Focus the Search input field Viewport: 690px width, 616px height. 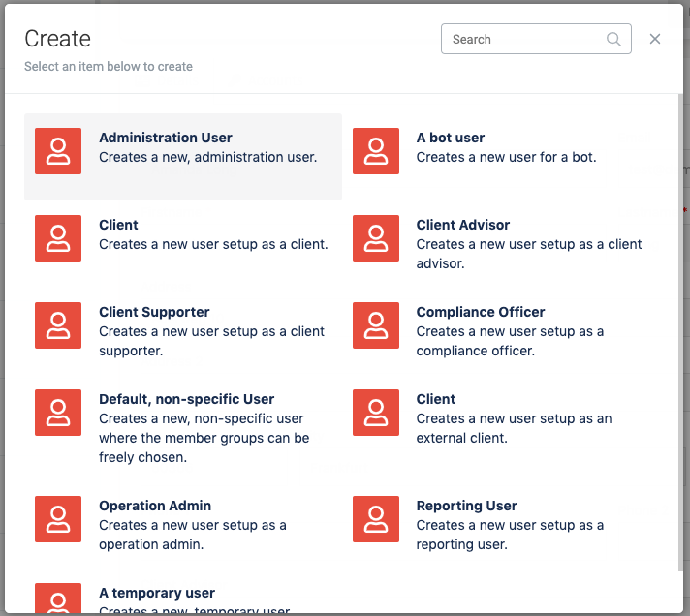(523, 40)
